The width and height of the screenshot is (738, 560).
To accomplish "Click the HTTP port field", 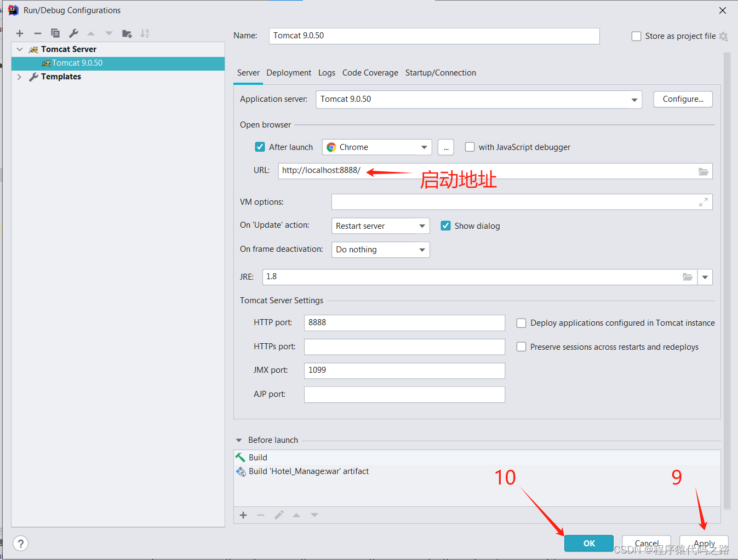I will tap(404, 323).
